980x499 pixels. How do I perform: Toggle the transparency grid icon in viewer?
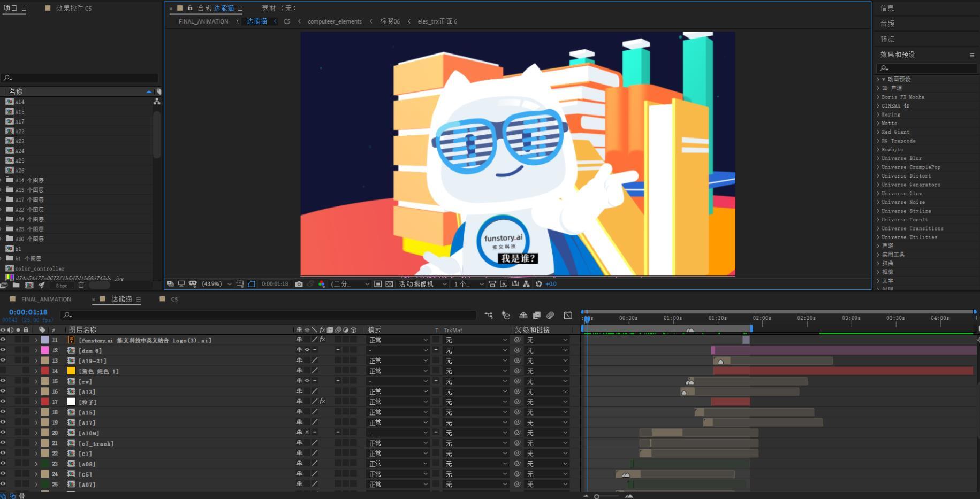(x=389, y=284)
